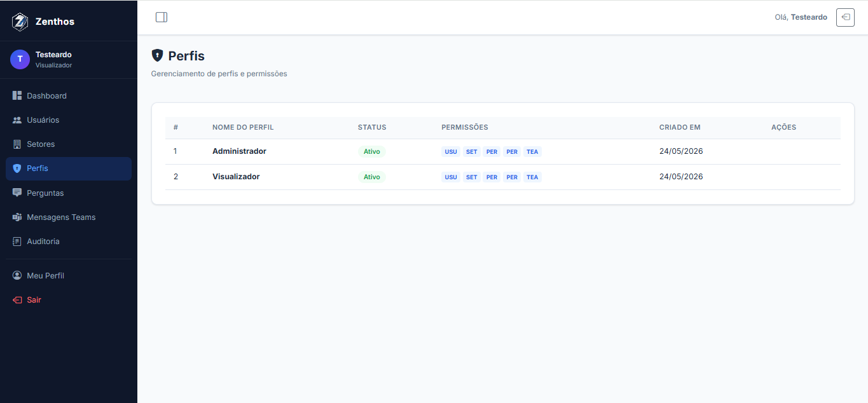Viewport: 868px width, 403px height.
Task: Select the Administrador profile name
Action: pyautogui.click(x=239, y=151)
